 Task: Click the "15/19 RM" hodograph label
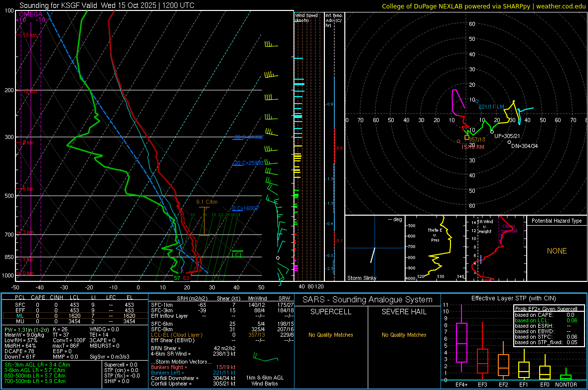(472, 147)
